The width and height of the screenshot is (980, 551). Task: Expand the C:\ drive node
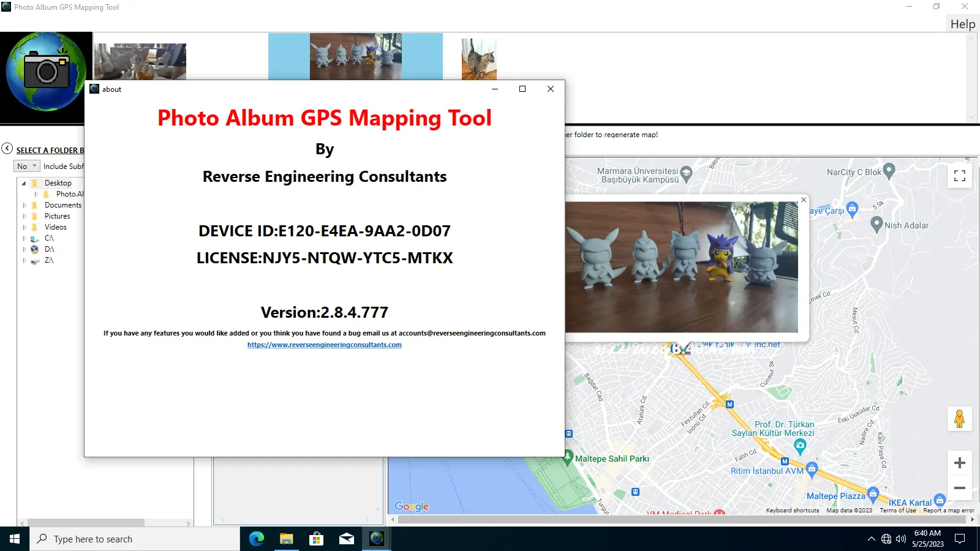click(x=24, y=238)
